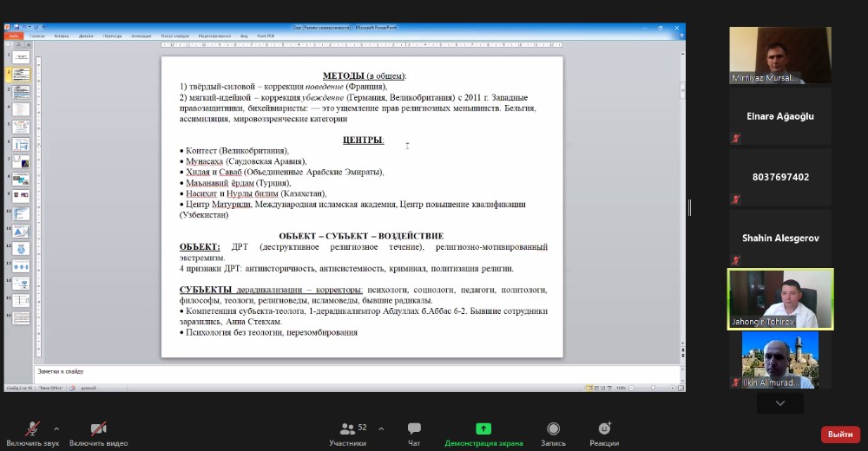Image resolution: width=868 pixels, height=451 pixels.
Task: Open the Zoom Reactions icon
Action: tap(604, 428)
